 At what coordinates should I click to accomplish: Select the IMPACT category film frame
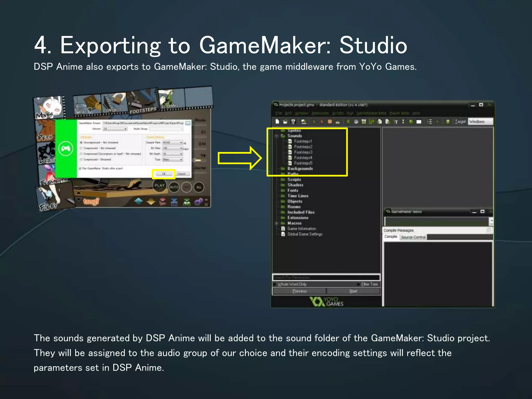tap(87, 105)
